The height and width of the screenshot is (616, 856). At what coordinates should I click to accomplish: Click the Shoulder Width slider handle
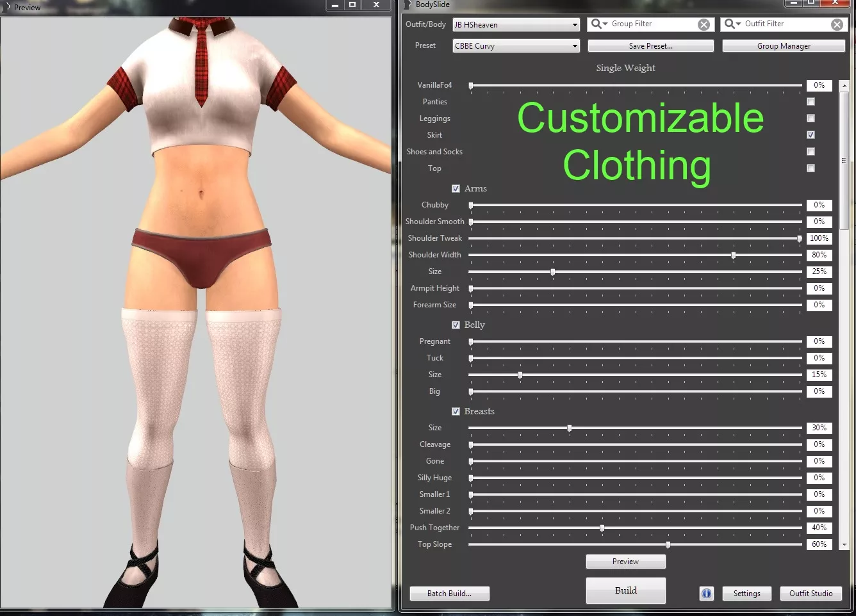(733, 255)
